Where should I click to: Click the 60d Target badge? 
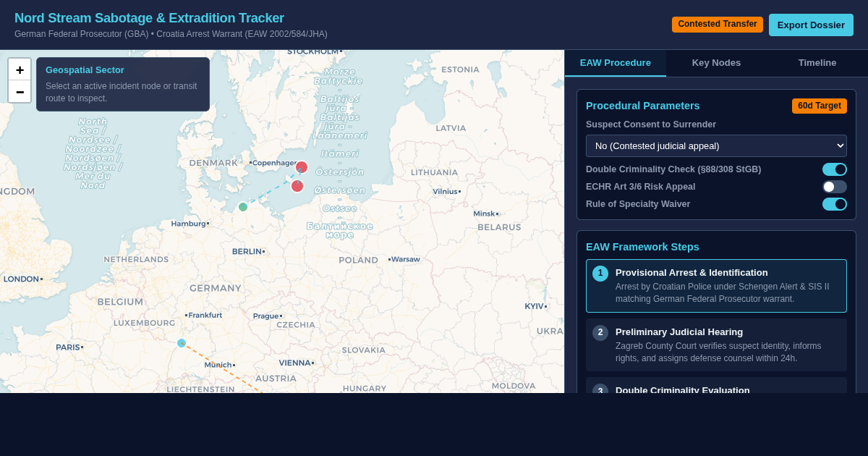(820, 106)
